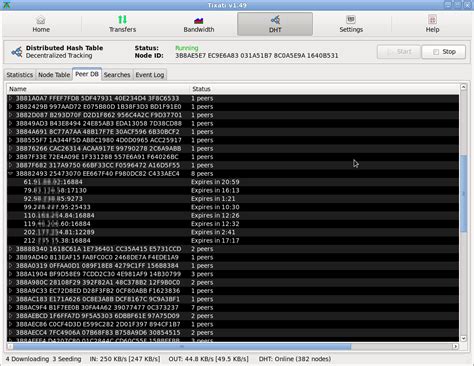Switch to the Node Table tab
The height and width of the screenshot is (366, 474).
point(54,75)
